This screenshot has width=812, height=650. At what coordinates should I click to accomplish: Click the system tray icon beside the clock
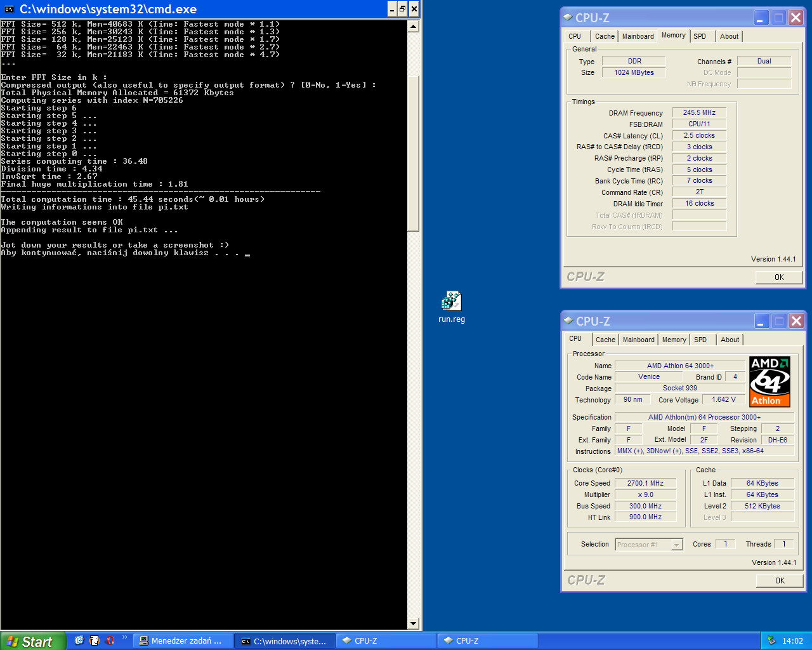click(x=771, y=640)
